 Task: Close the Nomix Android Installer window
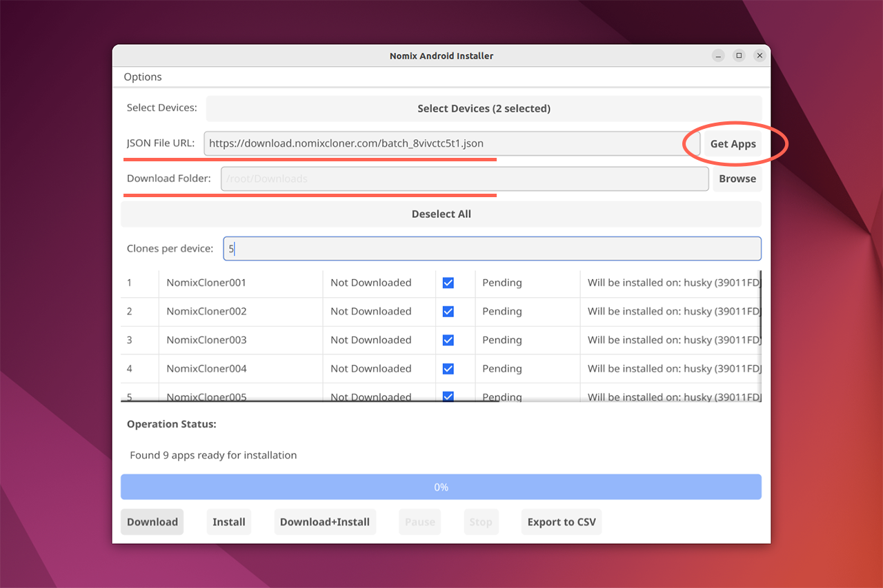tap(760, 56)
